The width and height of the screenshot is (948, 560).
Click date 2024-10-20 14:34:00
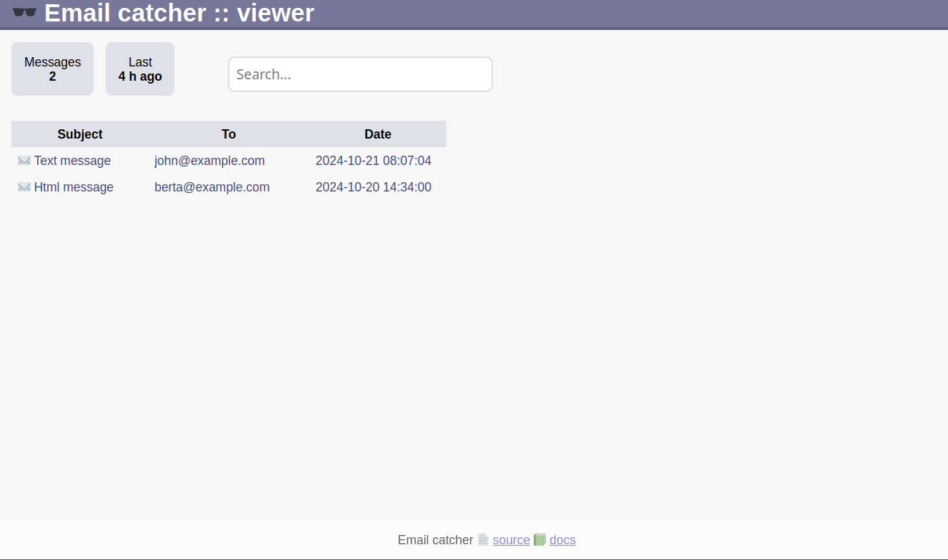[374, 187]
